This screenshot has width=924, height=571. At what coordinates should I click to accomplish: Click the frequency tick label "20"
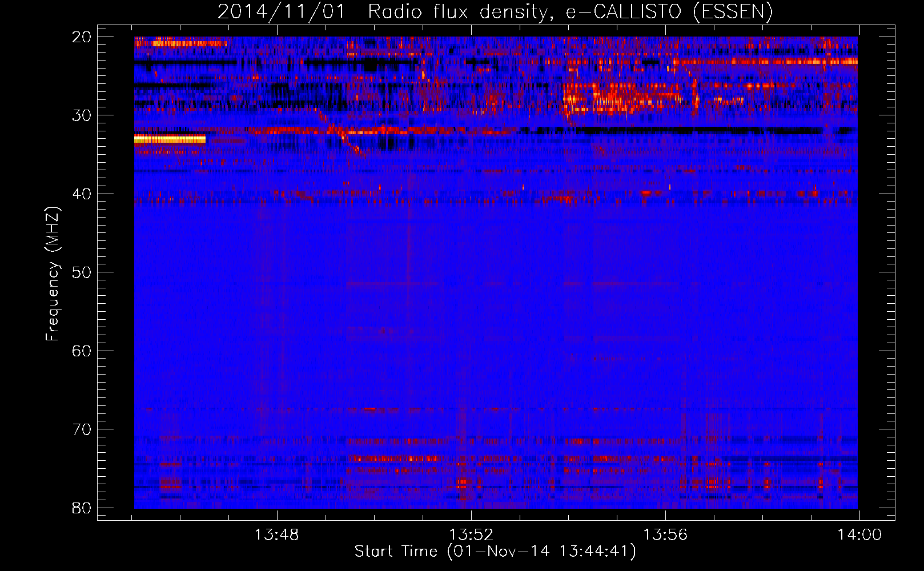[x=82, y=37]
